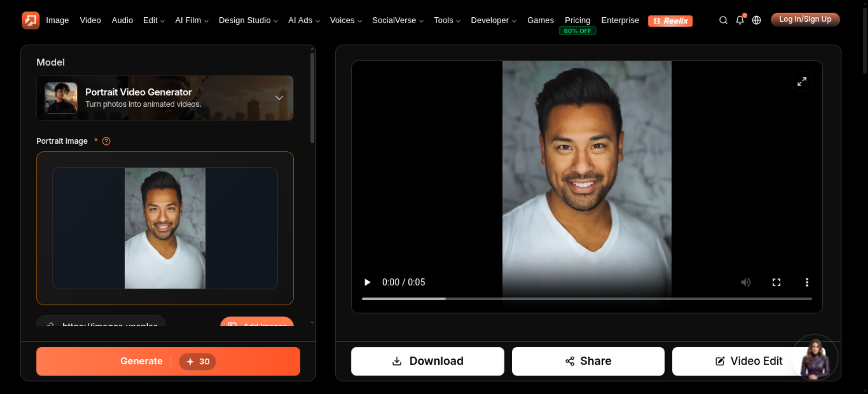Image resolution: width=868 pixels, height=394 pixels.
Task: Play the generated video
Action: click(367, 282)
